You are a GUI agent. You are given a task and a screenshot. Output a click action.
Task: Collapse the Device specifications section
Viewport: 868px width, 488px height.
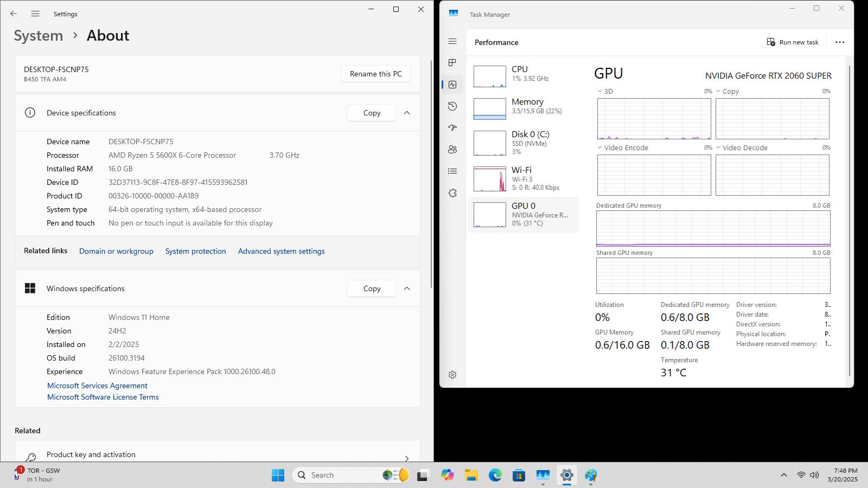[x=407, y=113]
